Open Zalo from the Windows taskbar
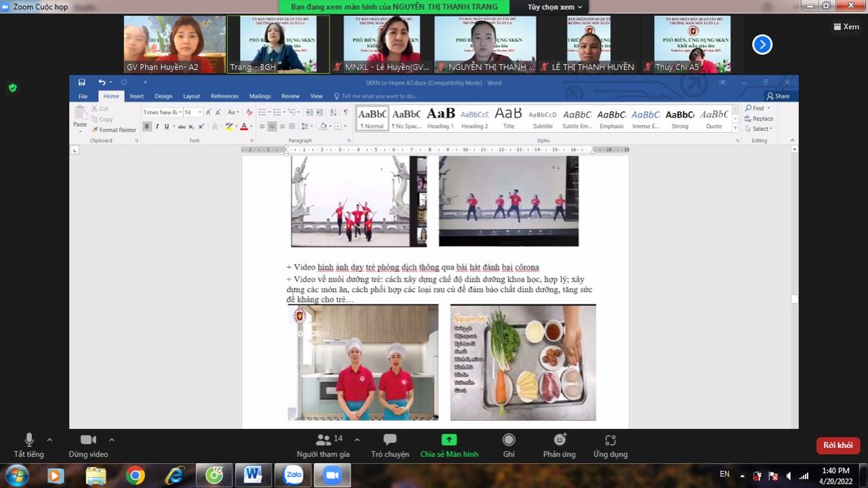The height and width of the screenshot is (488, 868). point(294,475)
